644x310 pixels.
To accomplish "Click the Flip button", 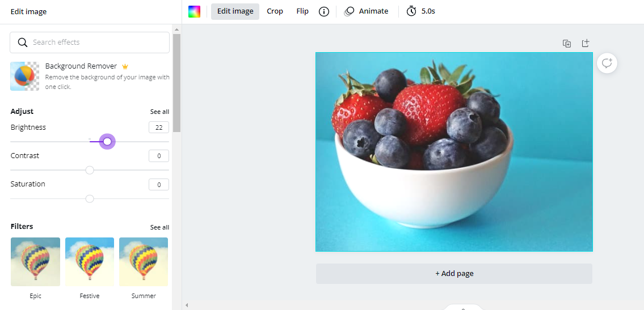I will click(x=302, y=11).
